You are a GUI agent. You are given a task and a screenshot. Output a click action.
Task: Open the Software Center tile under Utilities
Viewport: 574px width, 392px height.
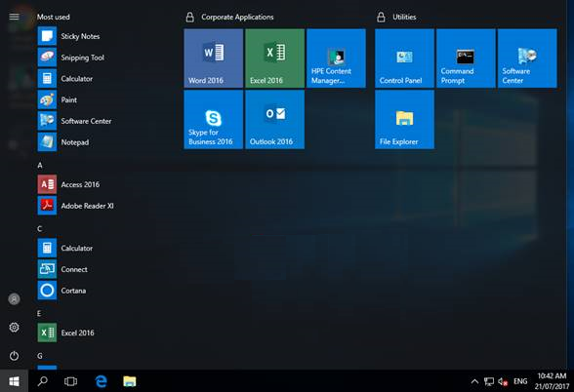[527, 59]
